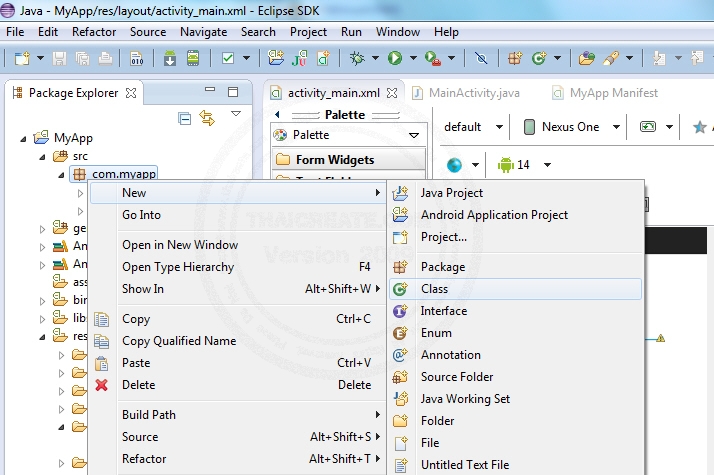Click the New Java Package toolbar icon
The width and height of the screenshot is (714, 475).
click(515, 58)
